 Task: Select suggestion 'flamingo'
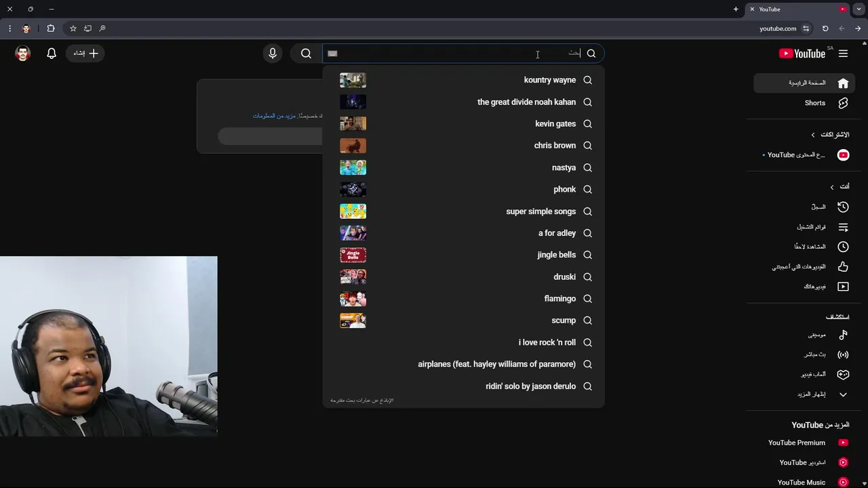[463, 299]
